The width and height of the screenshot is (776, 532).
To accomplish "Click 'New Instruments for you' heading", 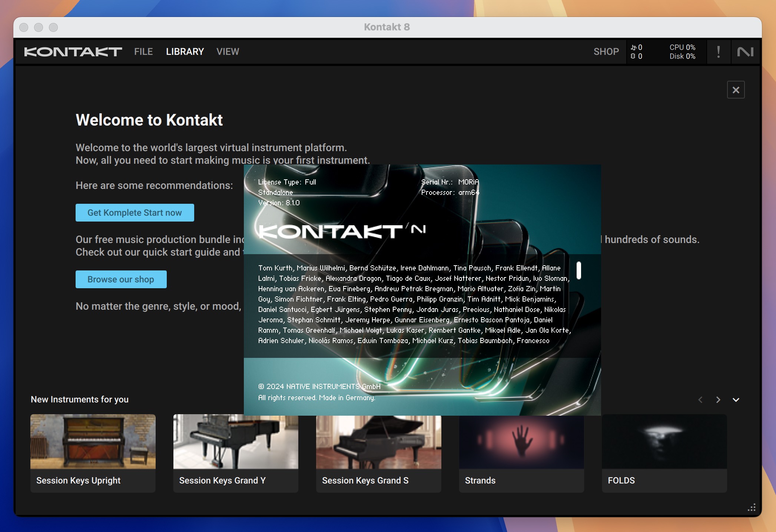I will point(80,399).
